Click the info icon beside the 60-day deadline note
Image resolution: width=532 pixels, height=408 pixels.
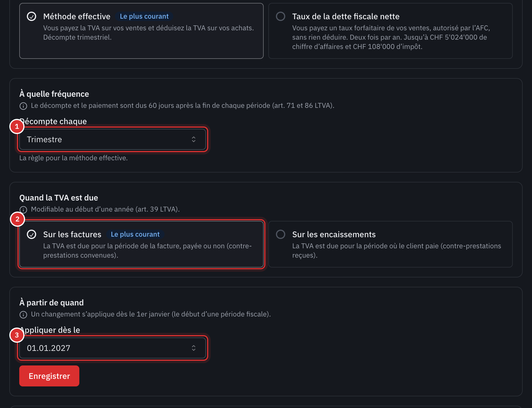pyautogui.click(x=23, y=106)
